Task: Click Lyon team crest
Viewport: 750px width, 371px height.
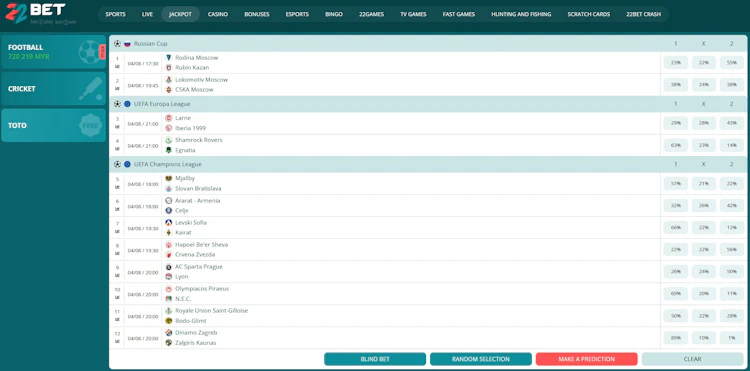Action: (168, 276)
